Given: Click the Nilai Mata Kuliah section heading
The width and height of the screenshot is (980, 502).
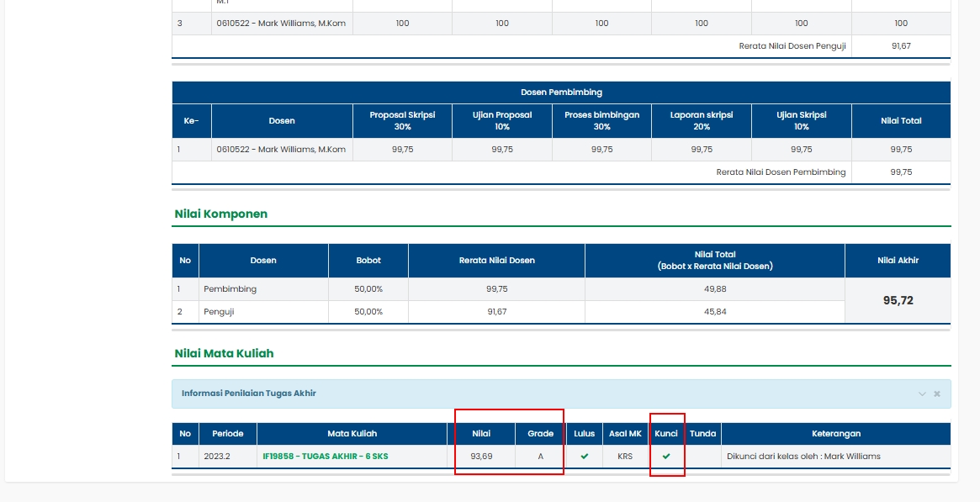Looking at the screenshot, I should point(224,354).
